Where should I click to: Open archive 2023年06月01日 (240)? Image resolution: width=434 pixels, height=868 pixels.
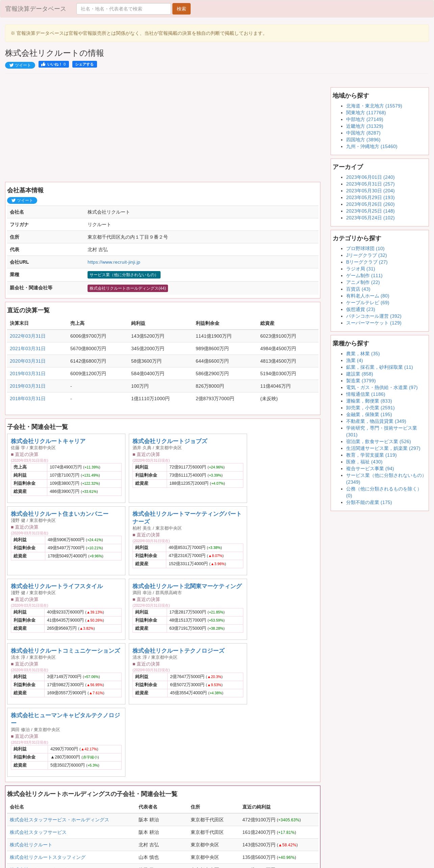point(370,177)
